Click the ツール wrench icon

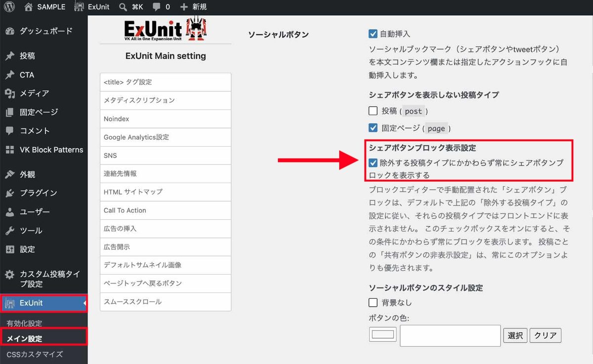pyautogui.click(x=10, y=231)
